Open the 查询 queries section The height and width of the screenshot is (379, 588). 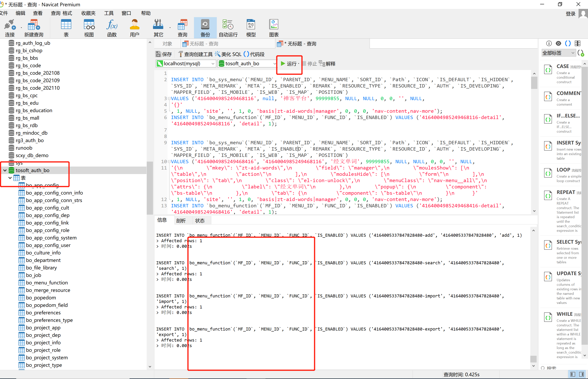[x=182, y=28]
